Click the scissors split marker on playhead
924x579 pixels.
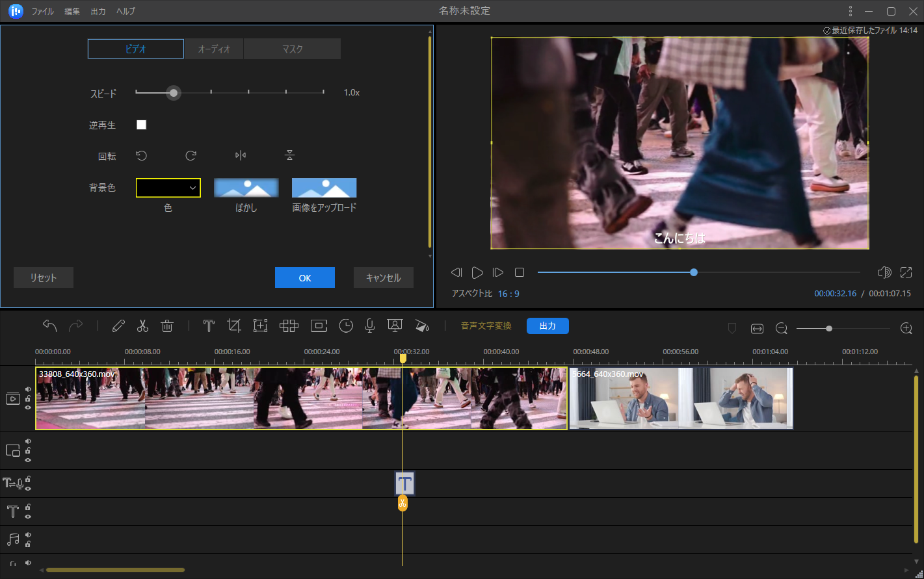point(403,504)
